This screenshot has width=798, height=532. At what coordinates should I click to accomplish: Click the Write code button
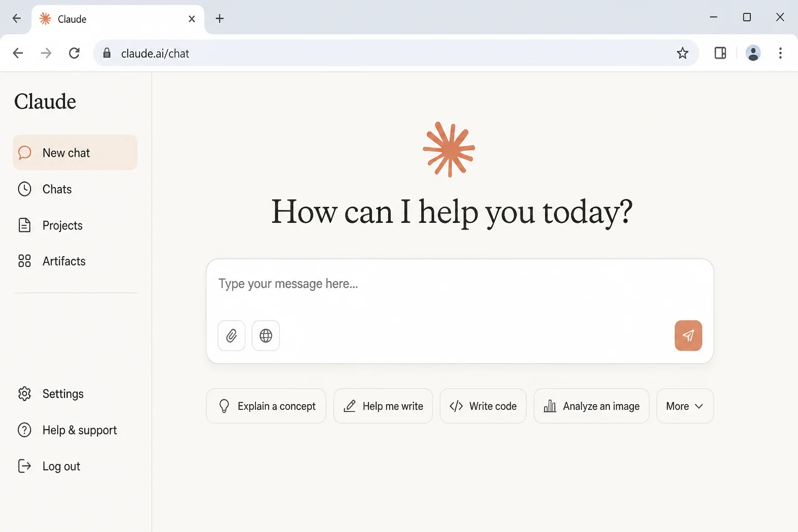pyautogui.click(x=483, y=406)
